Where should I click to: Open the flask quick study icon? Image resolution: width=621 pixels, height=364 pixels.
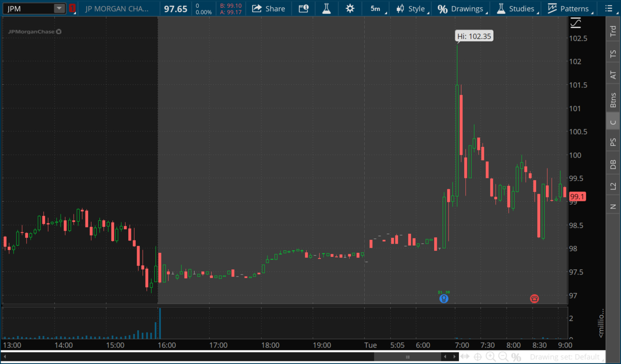[326, 8]
